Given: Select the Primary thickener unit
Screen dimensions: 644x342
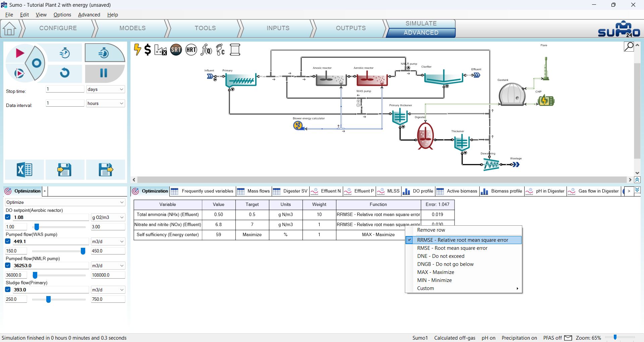Looking at the screenshot, I should (399, 117).
